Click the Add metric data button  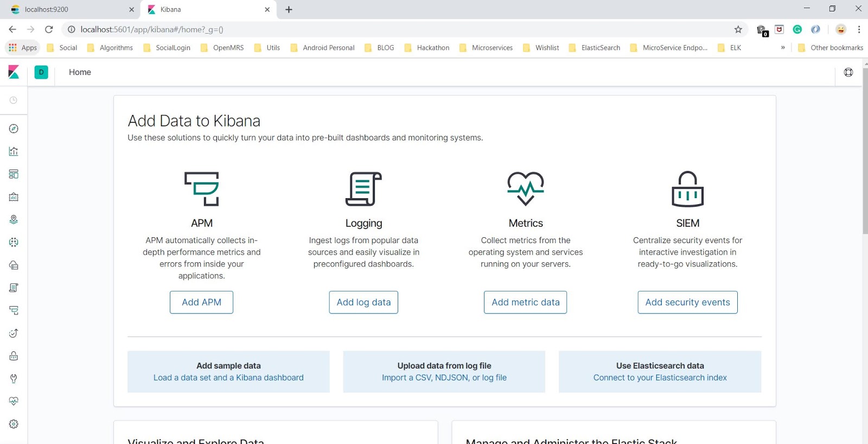pos(525,302)
